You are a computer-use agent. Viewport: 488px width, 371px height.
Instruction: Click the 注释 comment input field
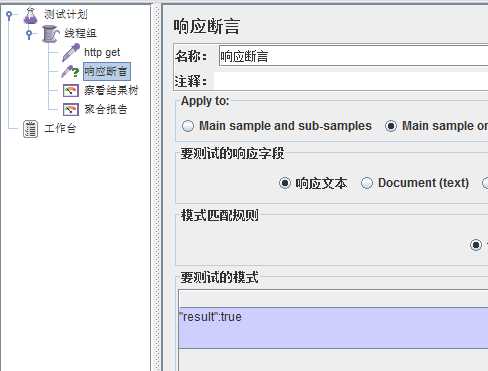[x=351, y=81]
